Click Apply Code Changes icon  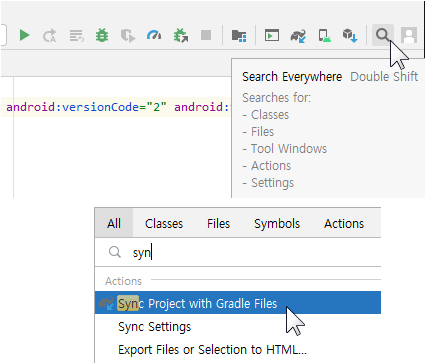pos(76,35)
